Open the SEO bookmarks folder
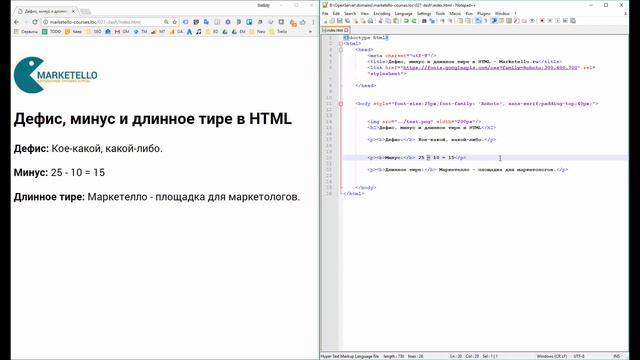The image size is (640, 360). (x=93, y=31)
